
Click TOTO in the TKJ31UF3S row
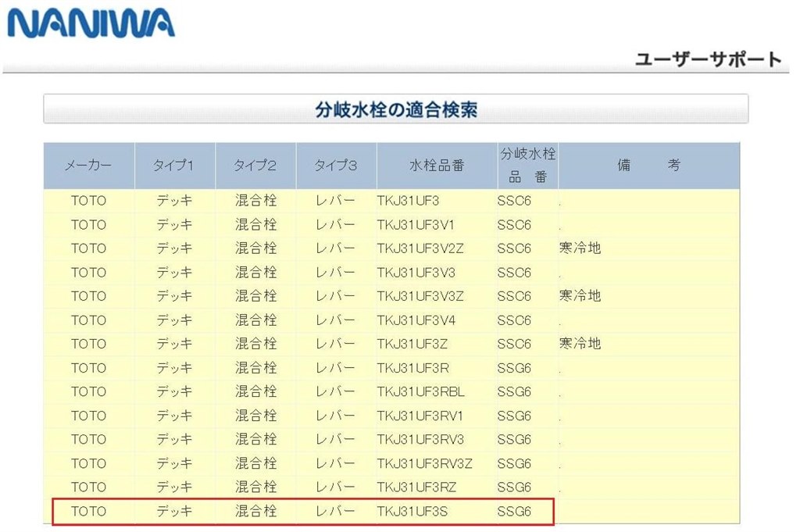tap(89, 511)
